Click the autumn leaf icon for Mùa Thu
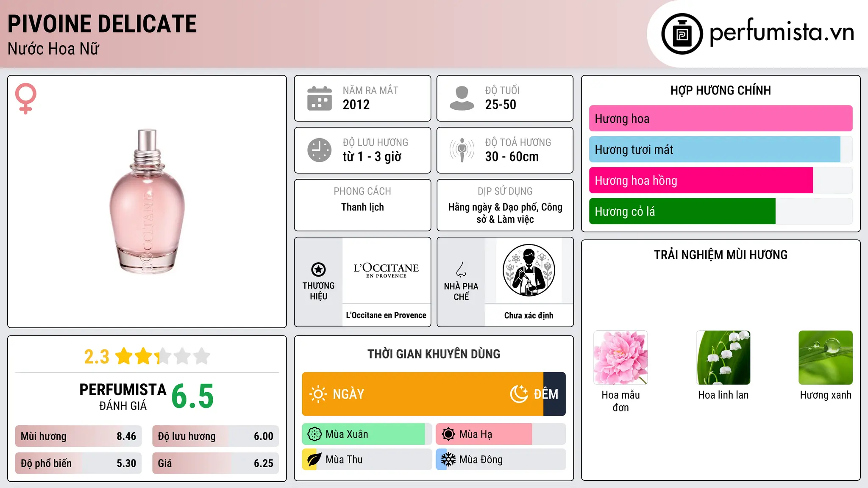The width and height of the screenshot is (868, 488). pyautogui.click(x=314, y=460)
